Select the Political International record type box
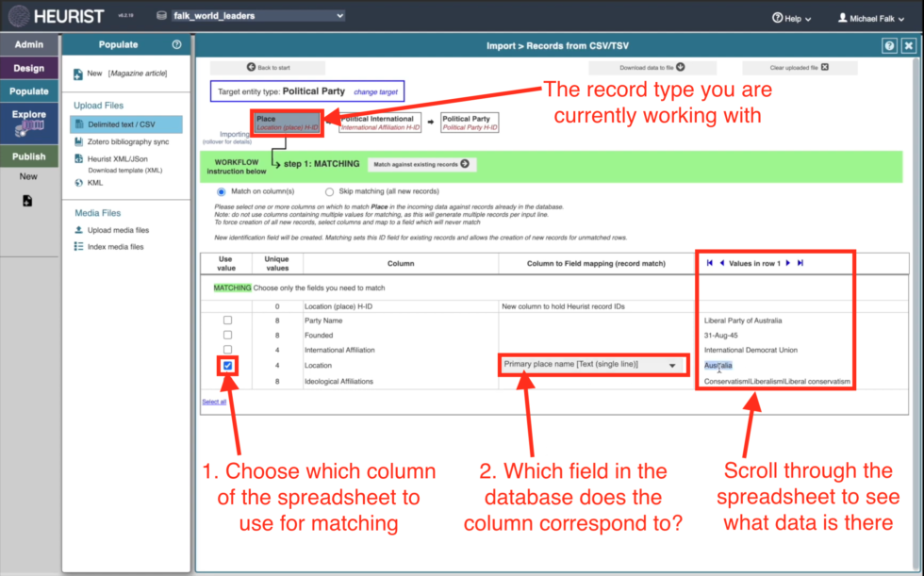924x576 pixels. tap(380, 123)
